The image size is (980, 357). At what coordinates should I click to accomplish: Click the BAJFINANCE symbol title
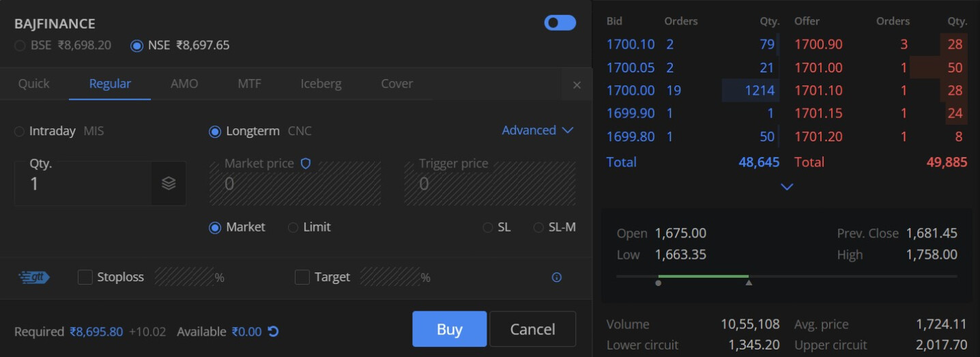tap(55, 24)
